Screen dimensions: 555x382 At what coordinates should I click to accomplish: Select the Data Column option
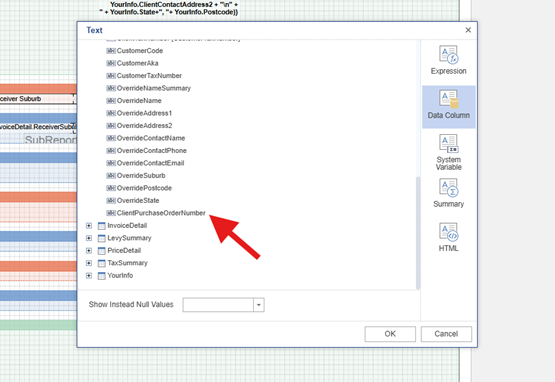tap(448, 106)
